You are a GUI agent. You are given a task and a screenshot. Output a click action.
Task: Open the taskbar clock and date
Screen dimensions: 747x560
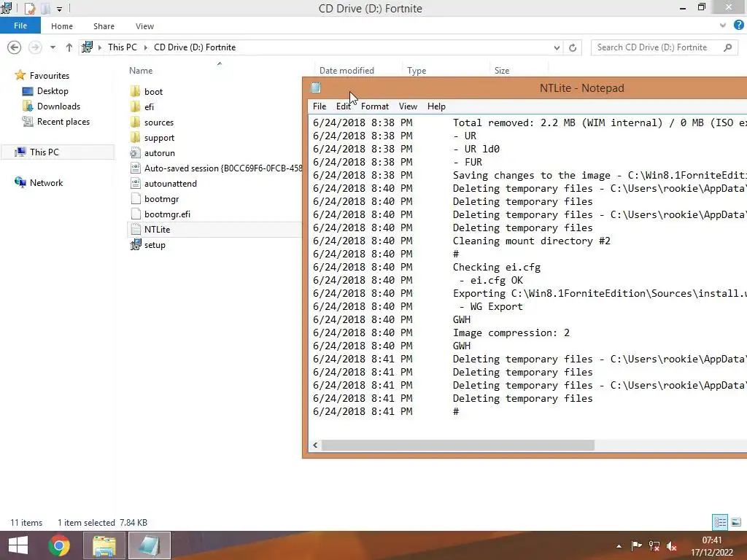click(x=712, y=546)
